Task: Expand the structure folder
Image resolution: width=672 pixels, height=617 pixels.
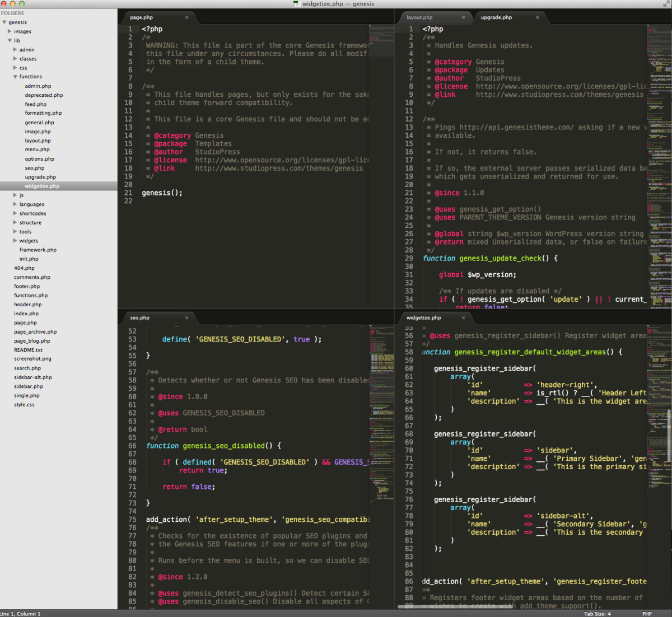Action: click(15, 222)
